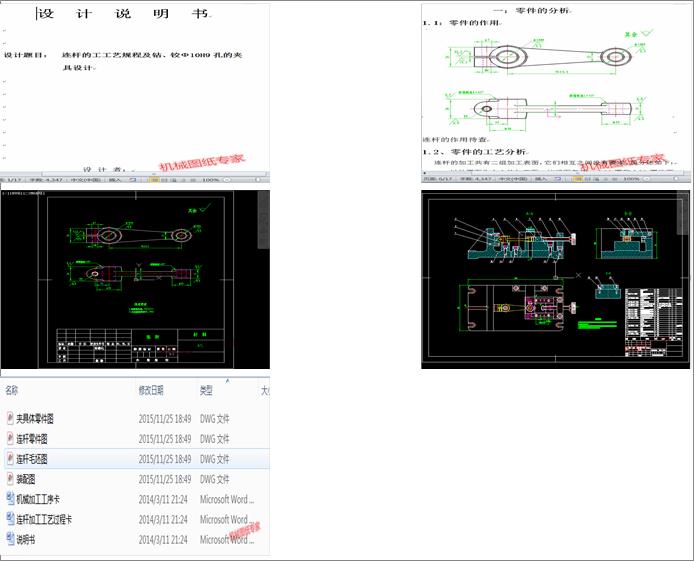Screen dimensions: 694x561
Task: Click the fixture assembly CAD drawing thumbnail
Action: click(x=555, y=279)
